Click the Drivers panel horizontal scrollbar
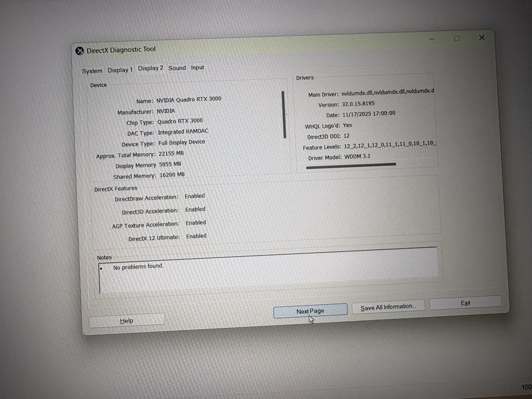 tap(351, 166)
